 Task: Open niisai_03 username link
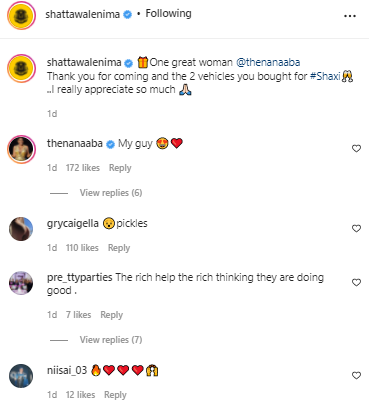[67, 370]
